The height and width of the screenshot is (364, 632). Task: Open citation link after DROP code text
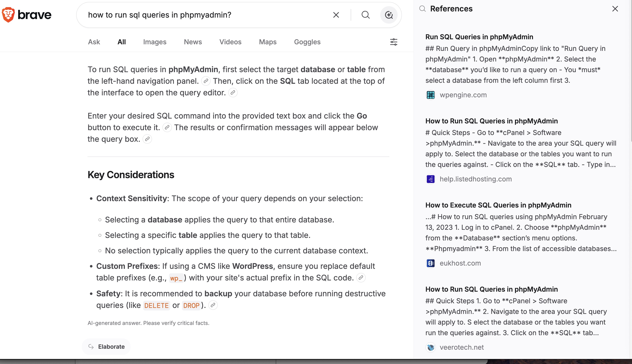[x=213, y=305]
